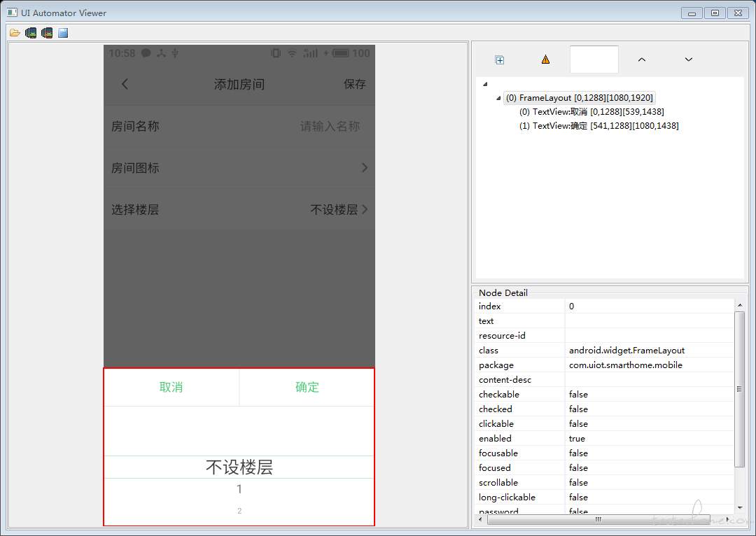Click the Expand All plus icon
This screenshot has width=756, height=536.
(500, 59)
